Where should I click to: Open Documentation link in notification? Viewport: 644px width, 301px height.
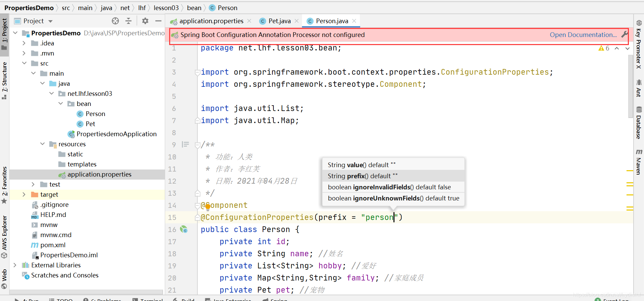point(583,35)
